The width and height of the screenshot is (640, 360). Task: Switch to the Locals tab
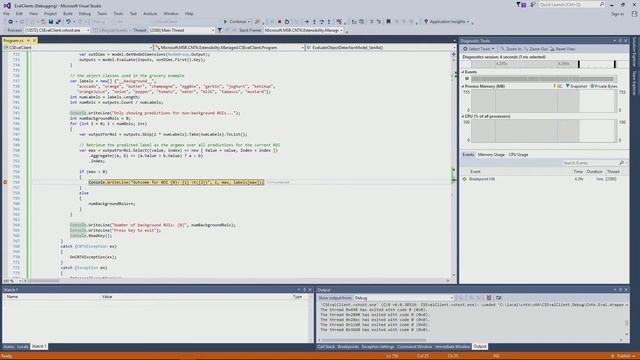click(x=23, y=347)
